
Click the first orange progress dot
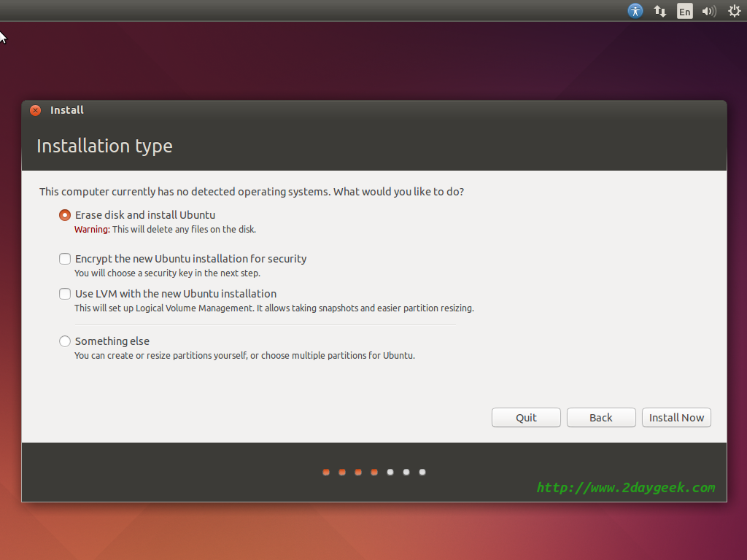click(326, 472)
